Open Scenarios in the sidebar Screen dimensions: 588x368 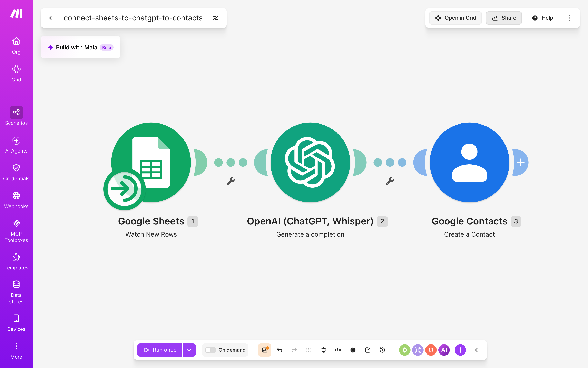(x=16, y=116)
